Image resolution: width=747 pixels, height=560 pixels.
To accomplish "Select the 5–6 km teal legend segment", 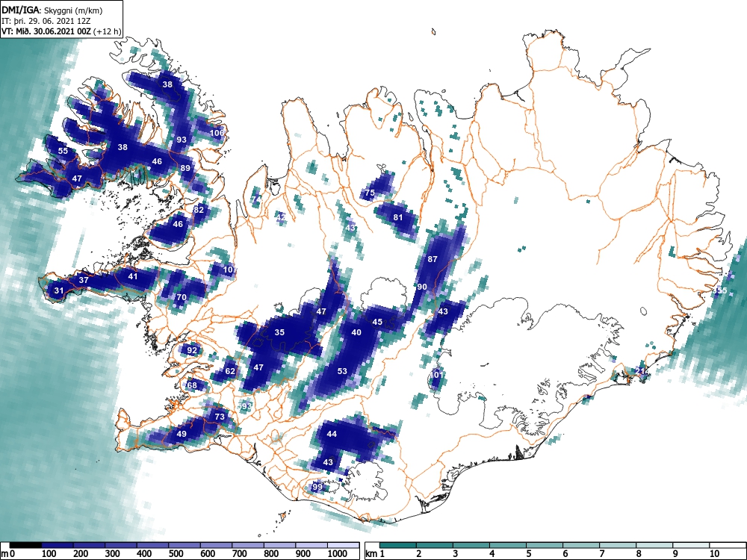I will 545,545.
